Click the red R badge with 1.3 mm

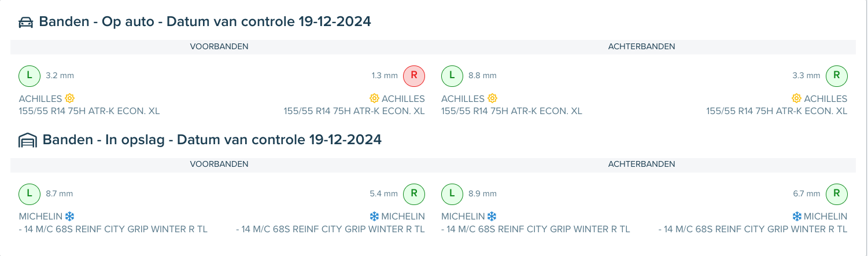point(414,75)
